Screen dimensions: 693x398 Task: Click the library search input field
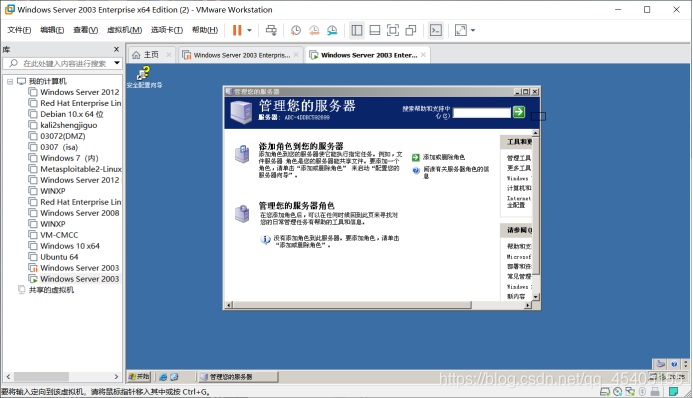click(x=62, y=64)
